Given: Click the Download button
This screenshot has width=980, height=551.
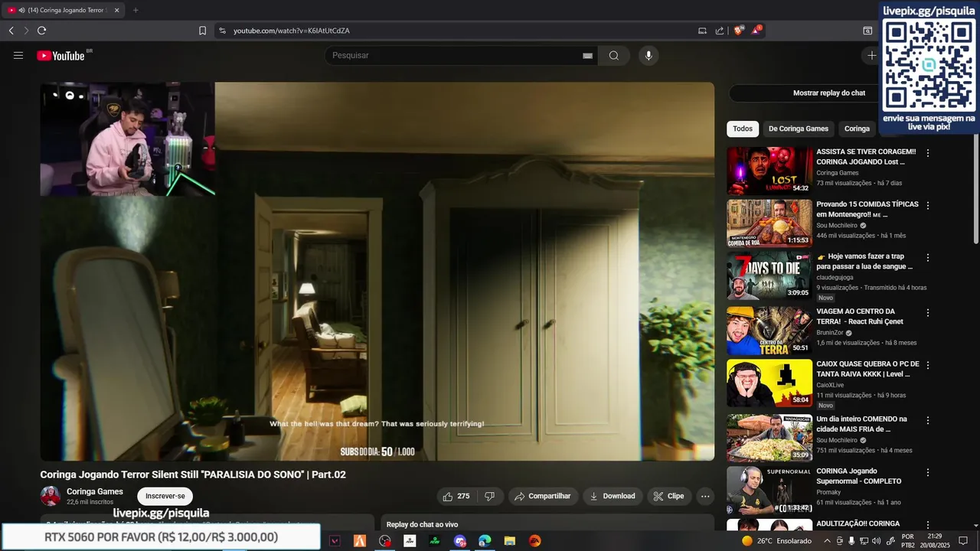Looking at the screenshot, I should tap(612, 496).
